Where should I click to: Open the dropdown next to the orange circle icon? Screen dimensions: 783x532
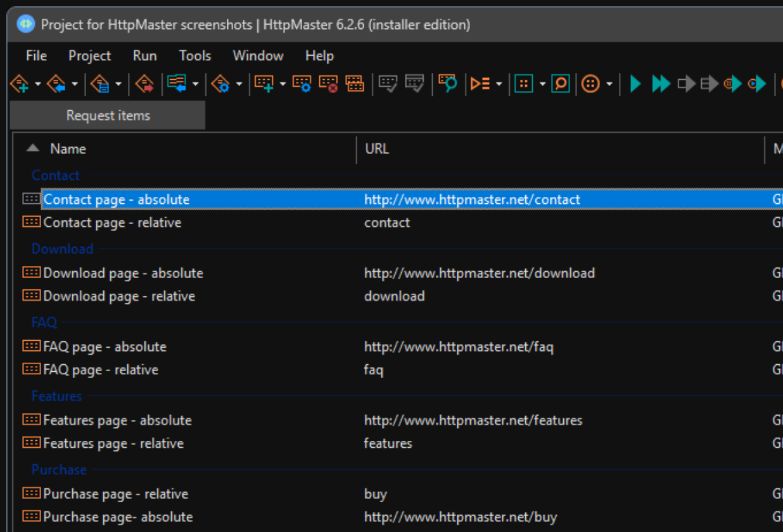click(x=608, y=83)
